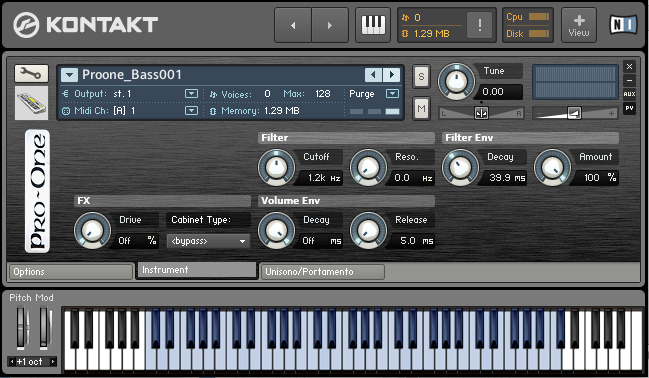Open the Cabinet Type bypass dropdown
This screenshot has width=649, height=378.
[x=208, y=241]
